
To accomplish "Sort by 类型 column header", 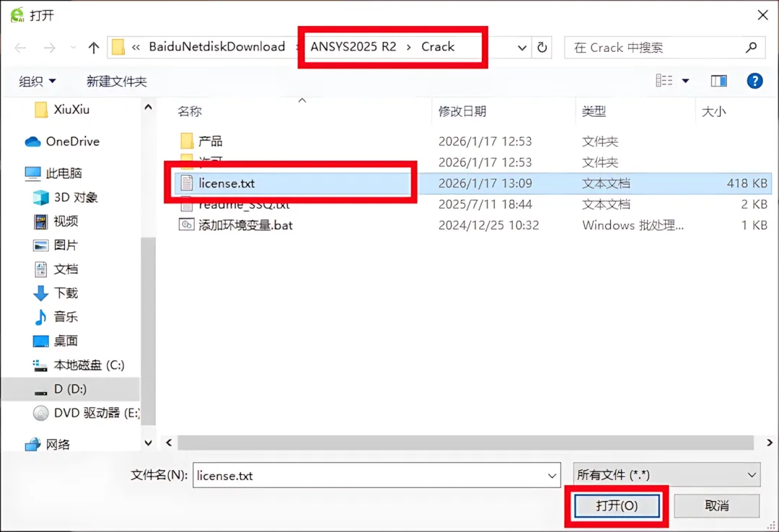I will click(594, 111).
